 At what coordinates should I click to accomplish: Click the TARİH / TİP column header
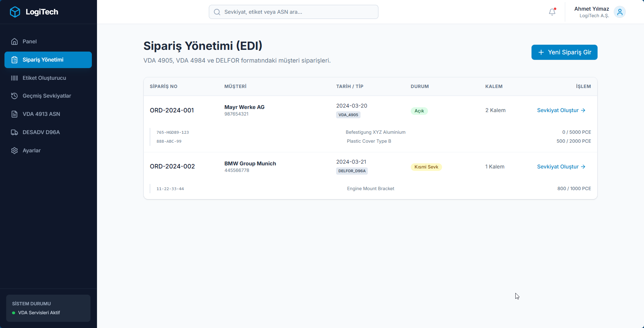[350, 86]
